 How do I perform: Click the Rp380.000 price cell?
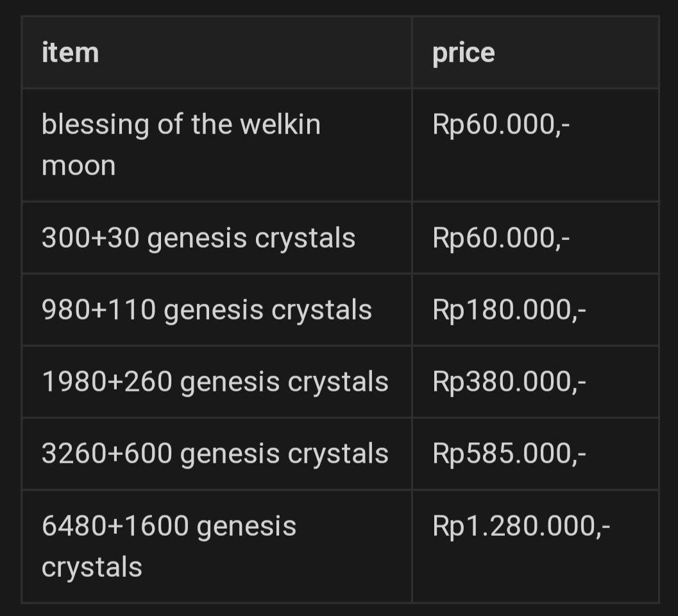pyautogui.click(x=509, y=382)
